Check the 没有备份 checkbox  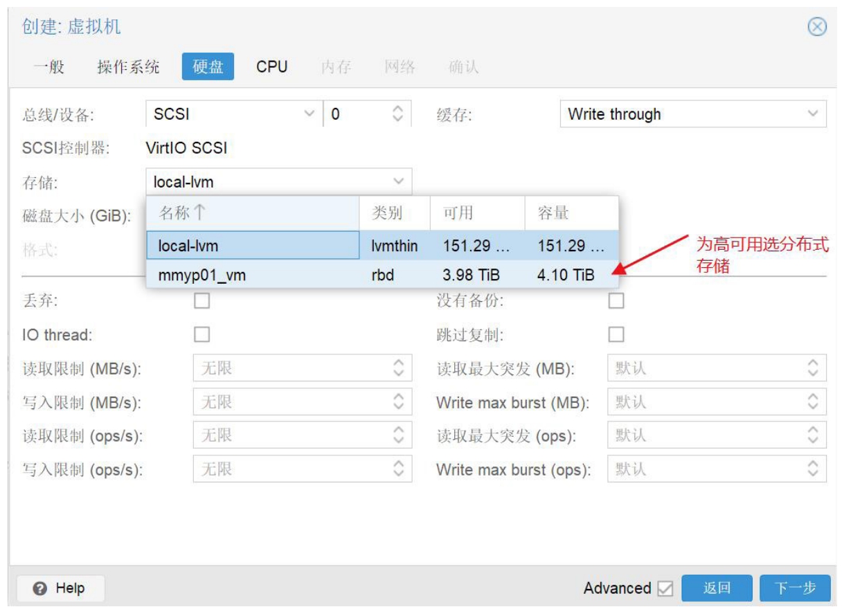pyautogui.click(x=616, y=301)
